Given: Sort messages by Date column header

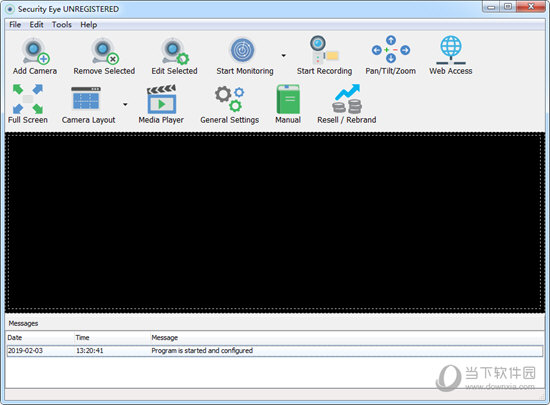Looking at the screenshot, I should [40, 338].
